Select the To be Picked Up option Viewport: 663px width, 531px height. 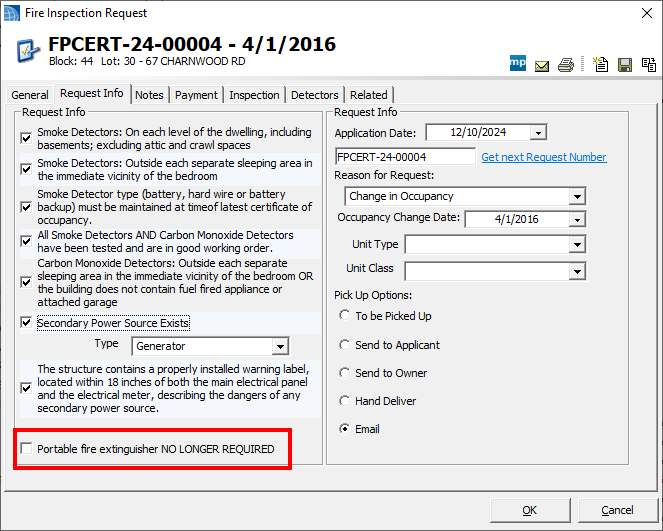[x=345, y=315]
